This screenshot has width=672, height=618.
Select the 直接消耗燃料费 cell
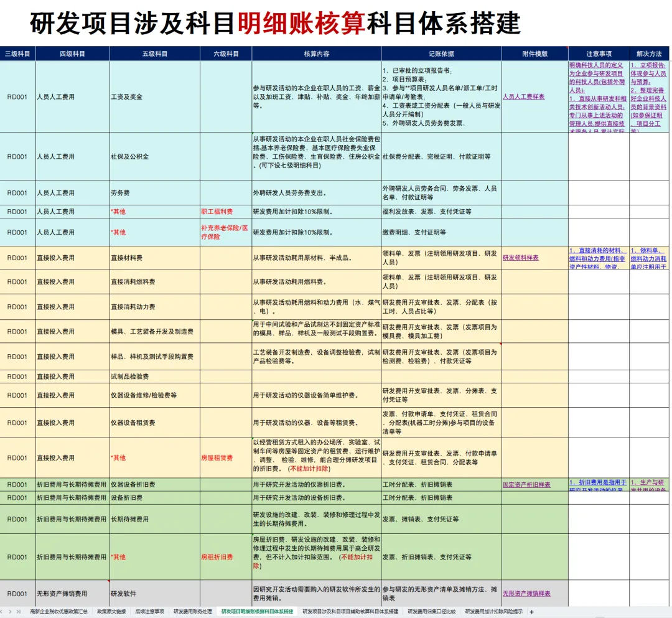155,281
